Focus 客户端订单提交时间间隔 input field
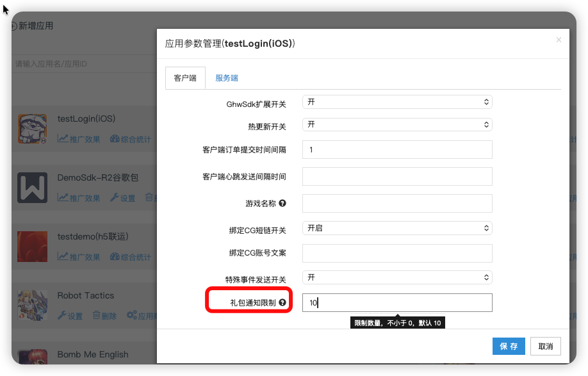 (397, 150)
